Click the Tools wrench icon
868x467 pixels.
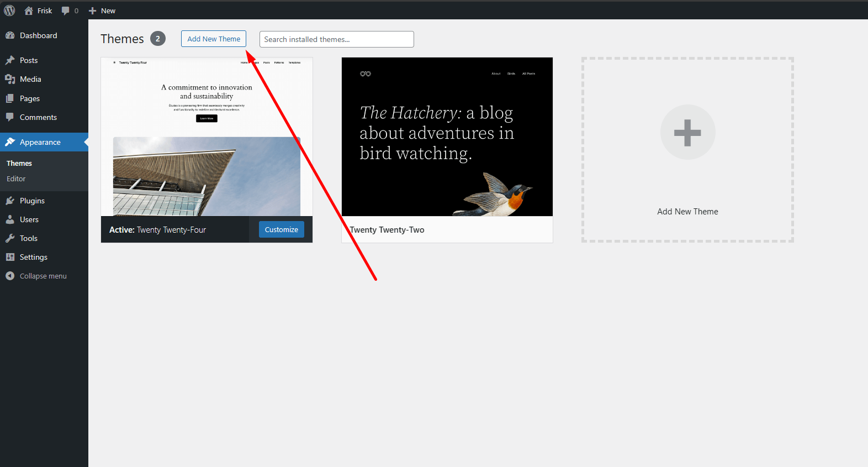tap(10, 238)
